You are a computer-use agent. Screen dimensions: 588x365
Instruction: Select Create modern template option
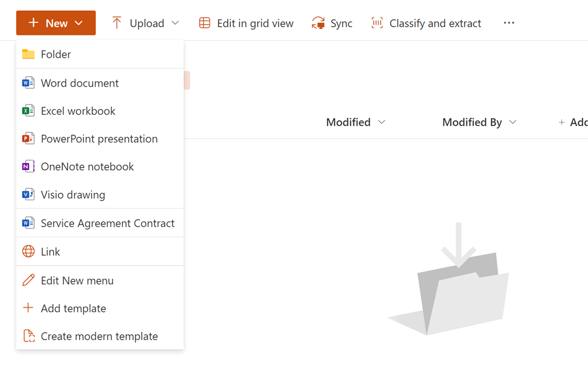(100, 336)
